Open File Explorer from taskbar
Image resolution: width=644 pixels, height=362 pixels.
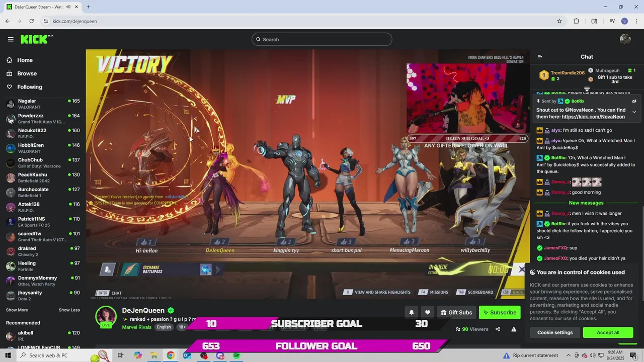154,355
